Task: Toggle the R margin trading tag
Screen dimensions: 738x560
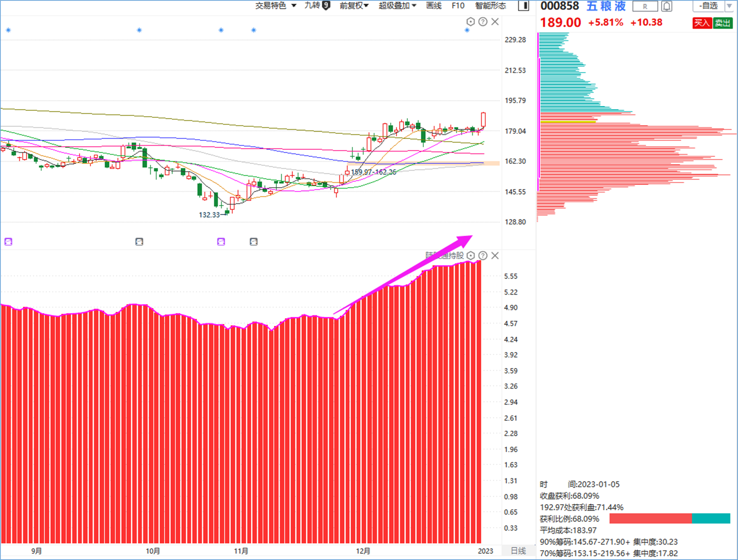Action: click(x=645, y=6)
